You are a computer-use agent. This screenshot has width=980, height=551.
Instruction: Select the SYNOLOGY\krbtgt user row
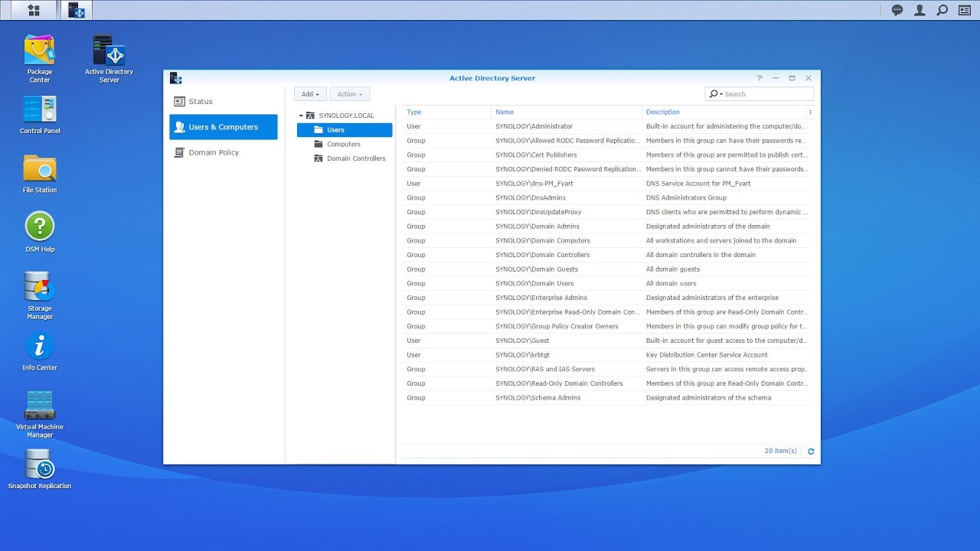click(x=606, y=355)
